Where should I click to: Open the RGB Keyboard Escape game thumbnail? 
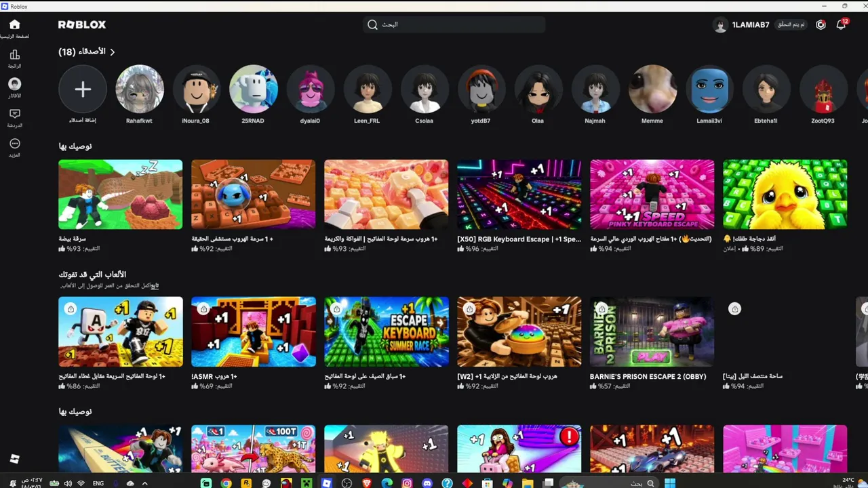point(519,195)
